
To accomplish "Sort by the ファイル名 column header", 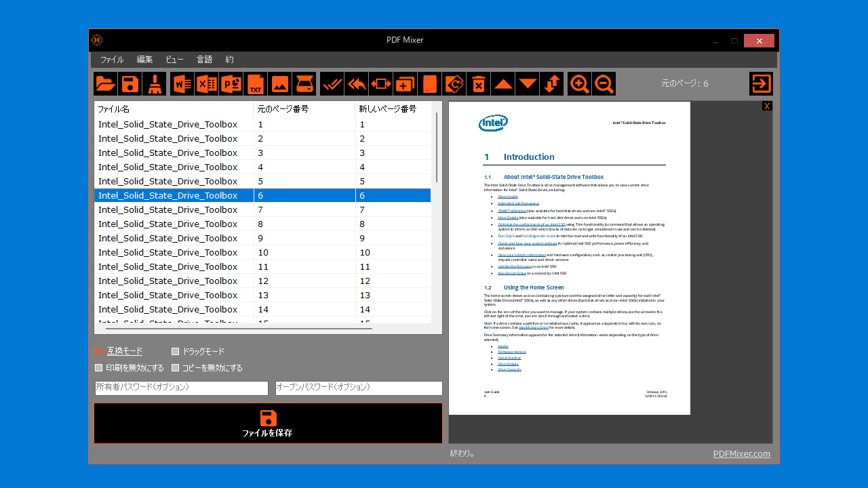I will 174,108.
